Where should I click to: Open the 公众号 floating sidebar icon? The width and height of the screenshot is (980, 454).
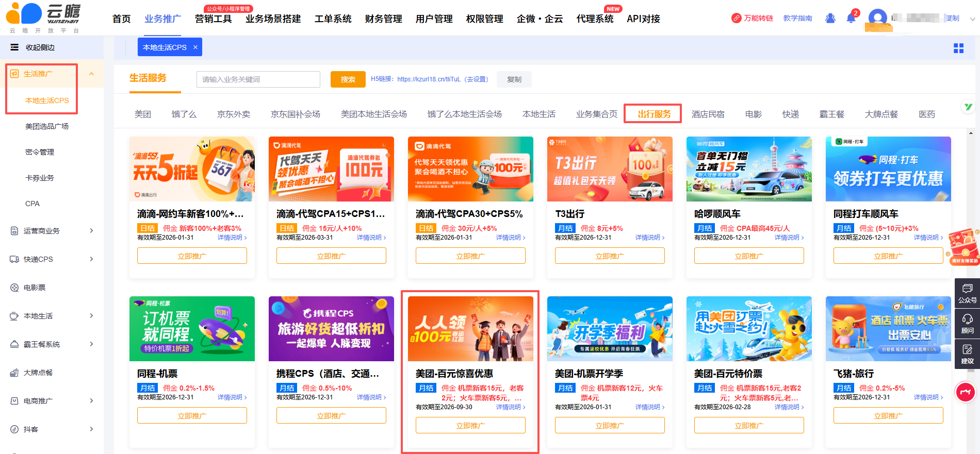[x=967, y=292]
